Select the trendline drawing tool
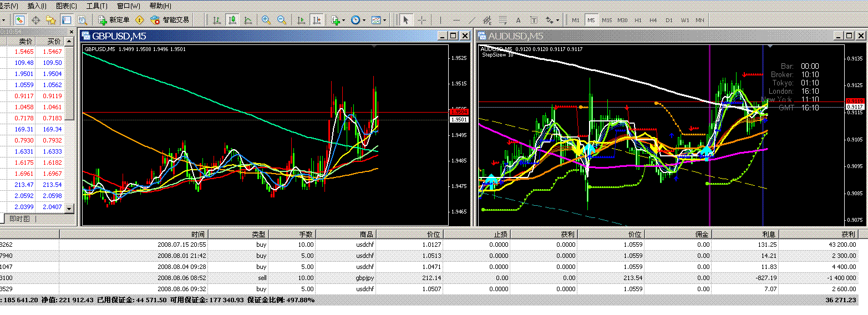 click(472, 20)
